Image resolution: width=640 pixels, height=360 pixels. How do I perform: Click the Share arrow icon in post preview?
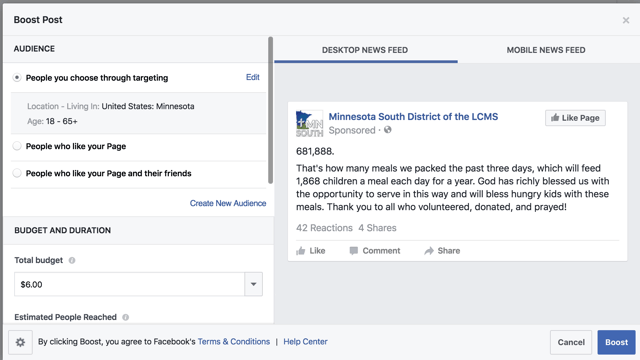click(x=429, y=251)
